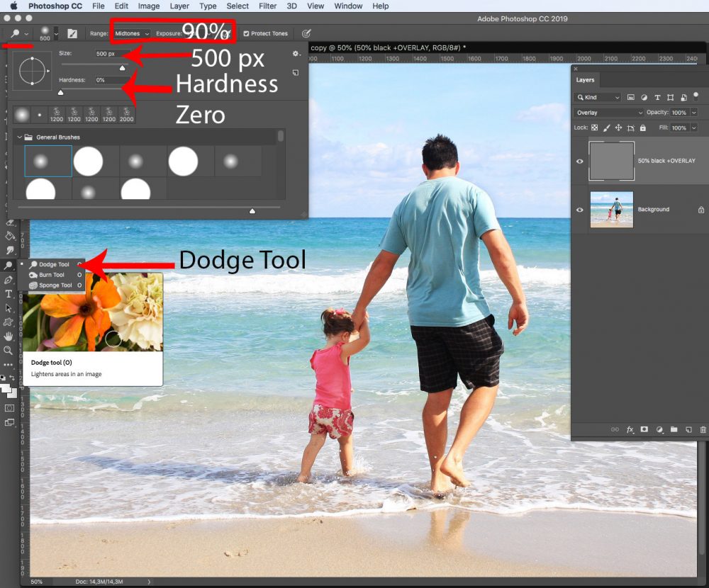709x588 pixels.
Task: Hide the 50% black +OVERLAY layer
Action: (580, 162)
